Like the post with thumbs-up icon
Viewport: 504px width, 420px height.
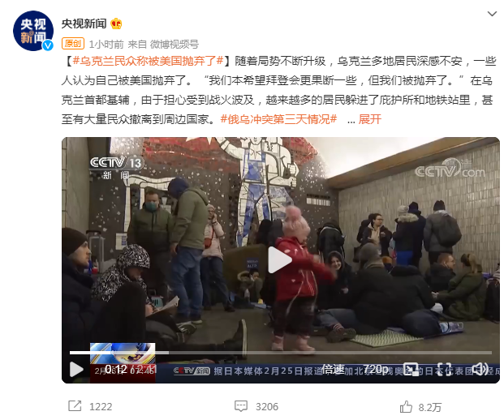[x=406, y=407]
